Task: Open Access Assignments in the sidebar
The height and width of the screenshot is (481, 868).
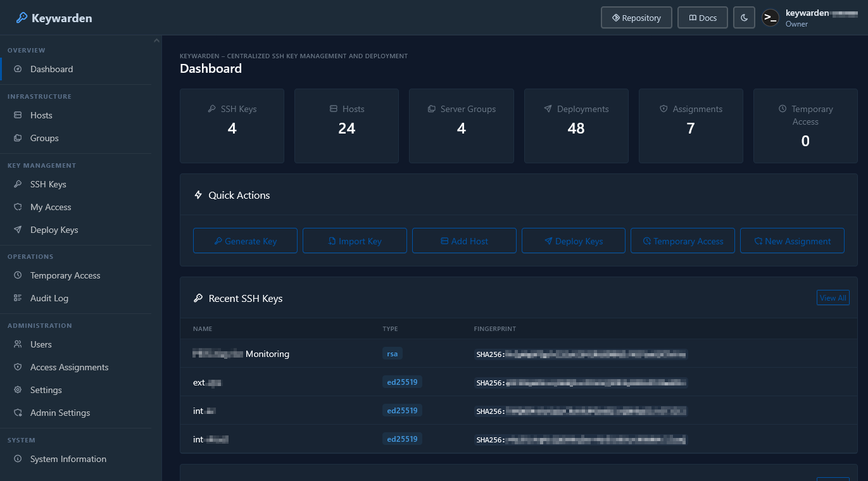Action: pos(76,367)
